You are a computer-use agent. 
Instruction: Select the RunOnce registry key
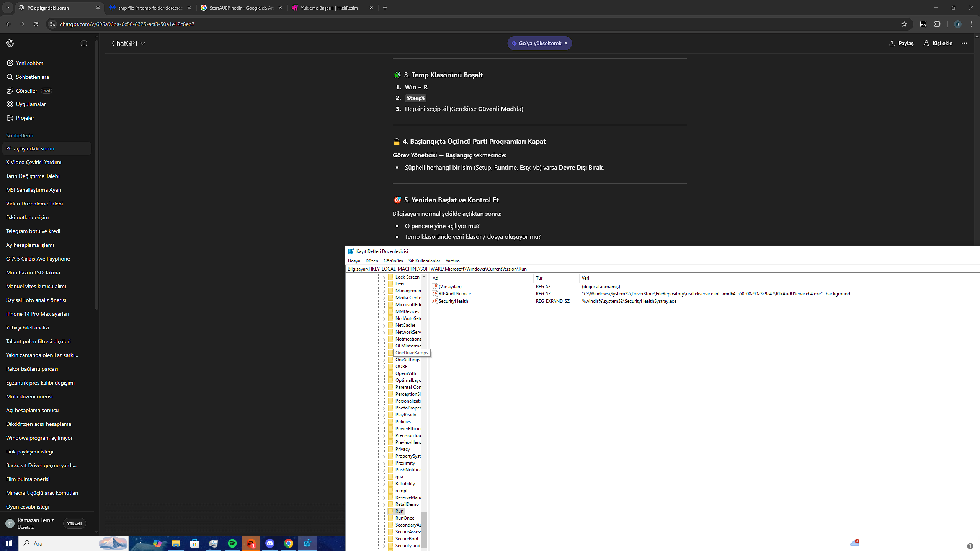point(405,518)
